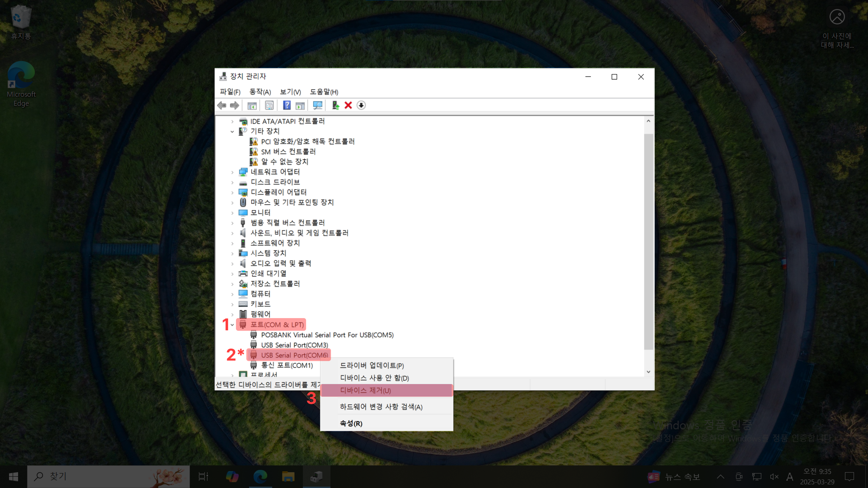Viewport: 868px width, 488px height.
Task: Open the 도움말(H) menu
Action: (324, 92)
